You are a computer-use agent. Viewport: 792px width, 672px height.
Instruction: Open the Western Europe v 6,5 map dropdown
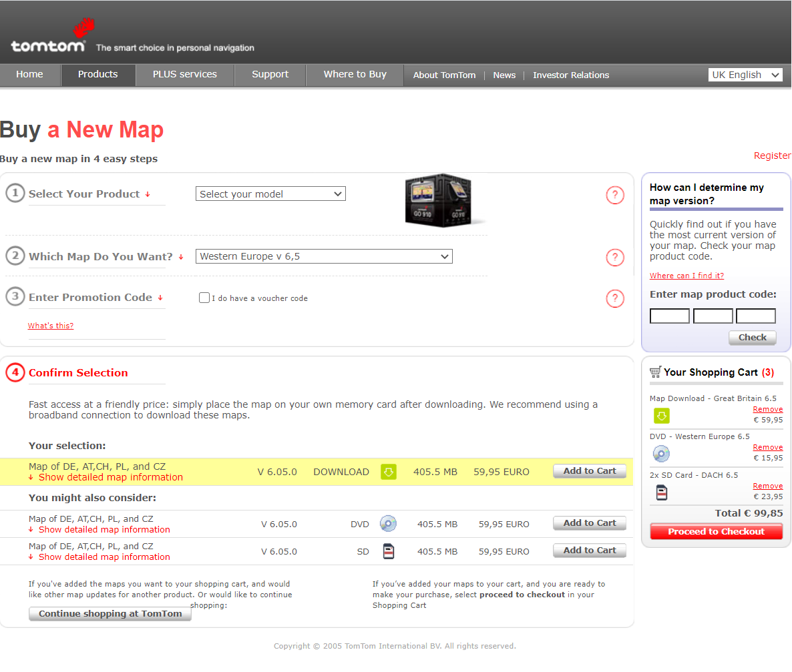coord(324,256)
